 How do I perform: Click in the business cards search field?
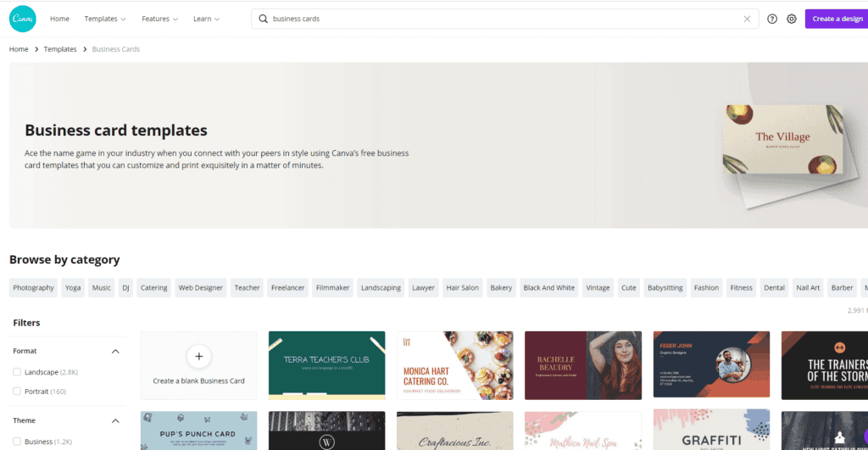505,19
